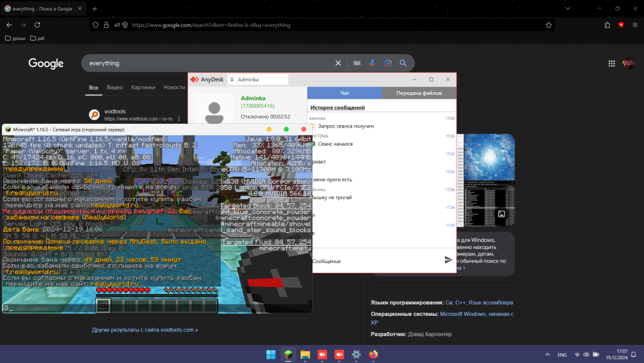Switch to the 'Картинки' search tab
This screenshot has height=363, width=644.
pos(143,88)
